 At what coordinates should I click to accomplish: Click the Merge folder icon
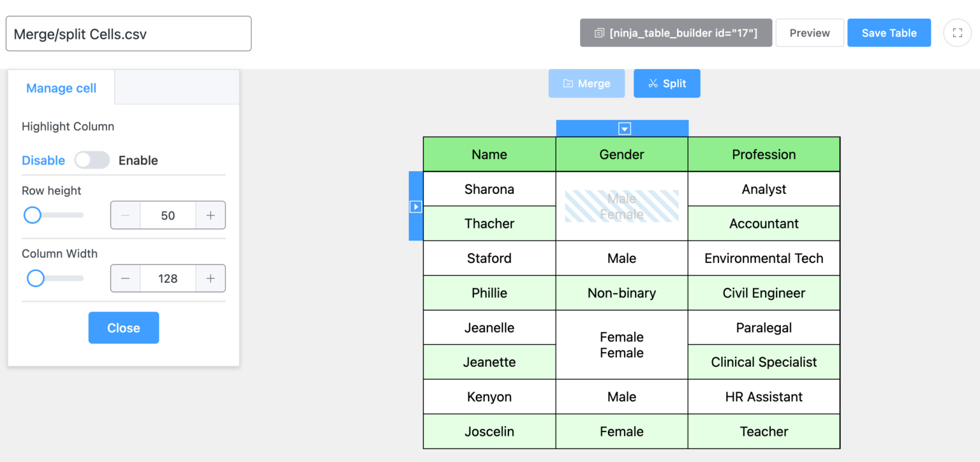[569, 83]
